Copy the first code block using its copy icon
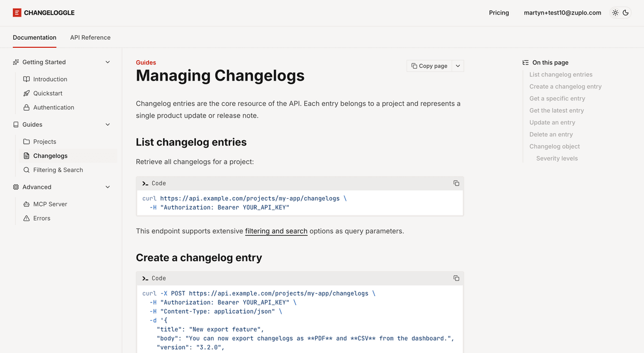The image size is (644, 353). [456, 183]
